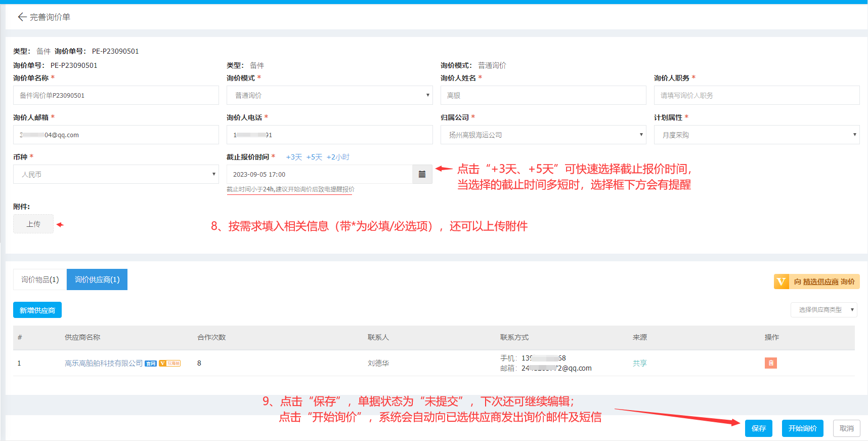Click the 来源 column header
This screenshot has width=868, height=441.
pyautogui.click(x=640, y=337)
